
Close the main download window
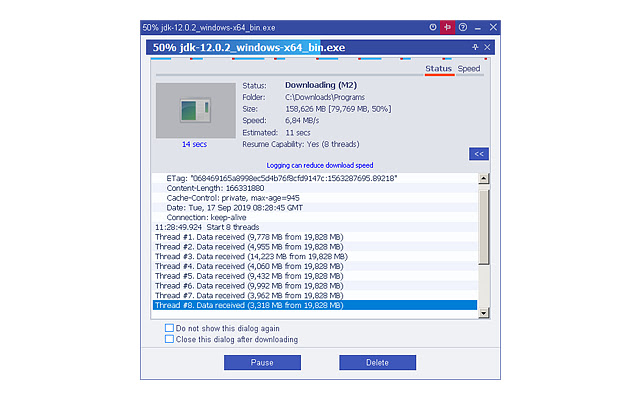point(493,27)
